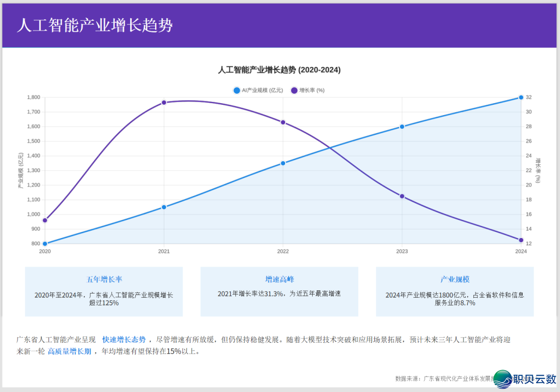Select the 人工智能产业增长趋势 header banner
The height and width of the screenshot is (392, 560).
280,24
